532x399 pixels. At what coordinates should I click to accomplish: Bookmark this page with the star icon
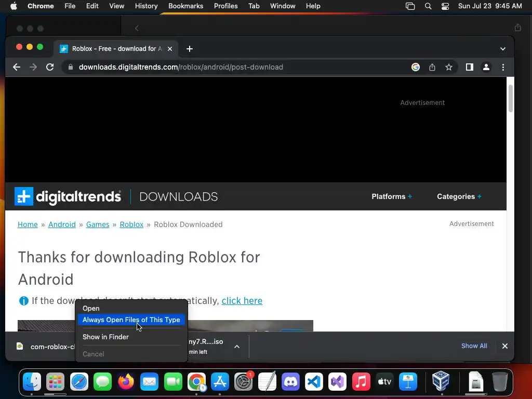coord(448,67)
